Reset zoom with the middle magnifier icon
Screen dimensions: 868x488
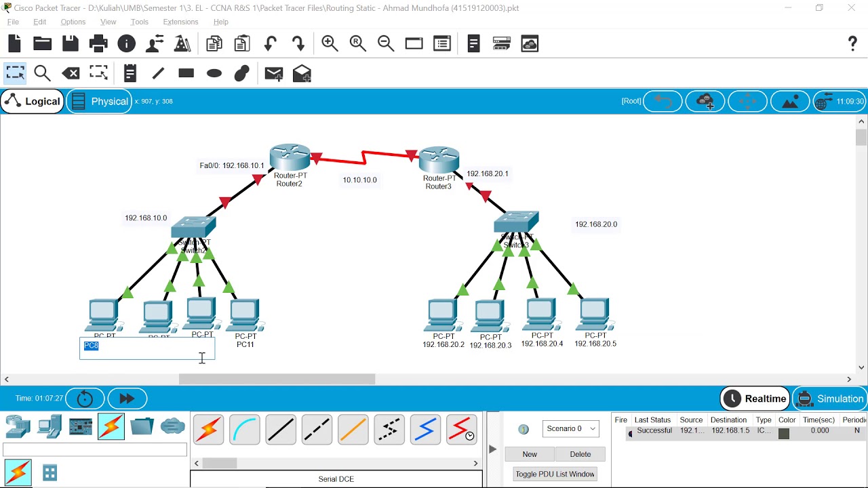[358, 44]
